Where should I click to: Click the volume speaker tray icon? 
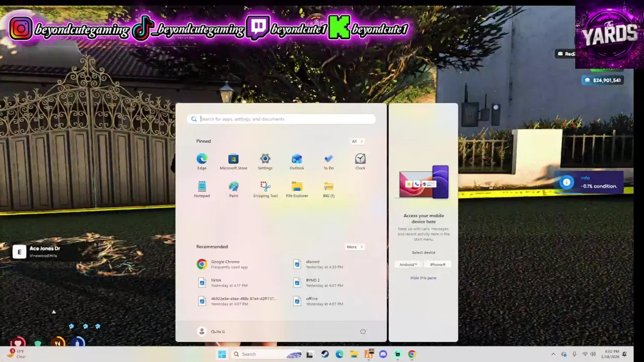[593, 354]
